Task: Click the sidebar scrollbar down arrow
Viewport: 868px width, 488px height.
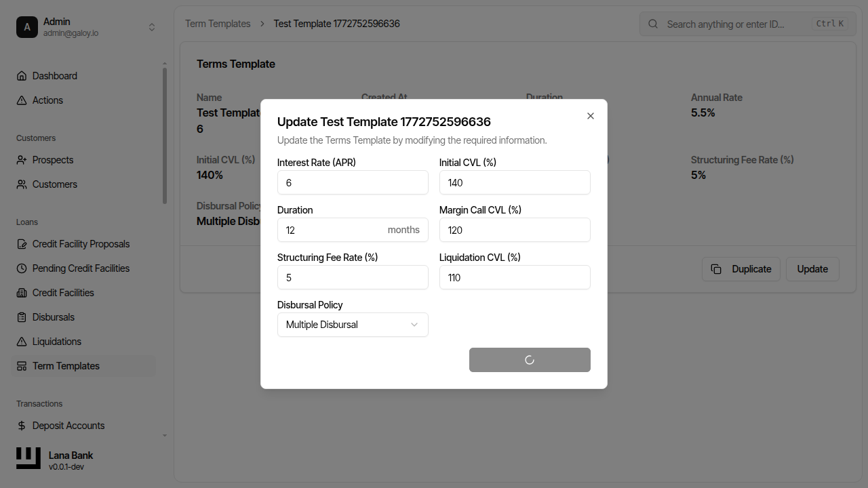Action: [165, 435]
